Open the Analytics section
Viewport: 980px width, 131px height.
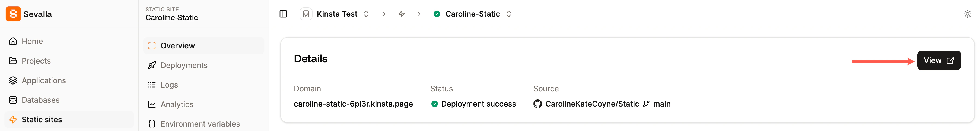point(203,104)
